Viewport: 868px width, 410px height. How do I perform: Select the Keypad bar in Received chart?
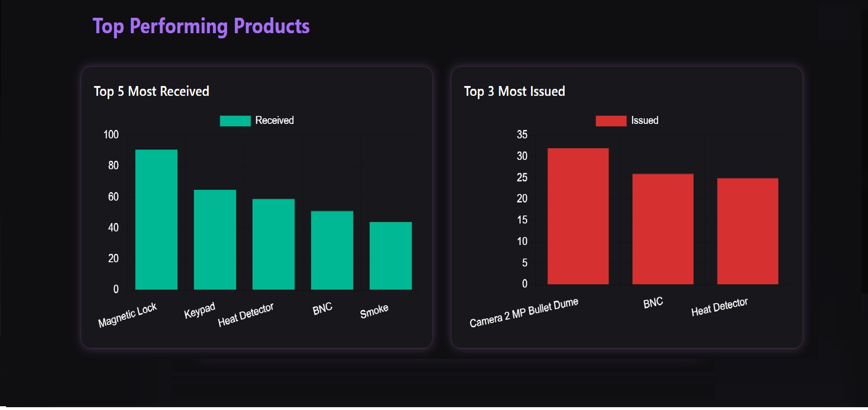click(215, 239)
